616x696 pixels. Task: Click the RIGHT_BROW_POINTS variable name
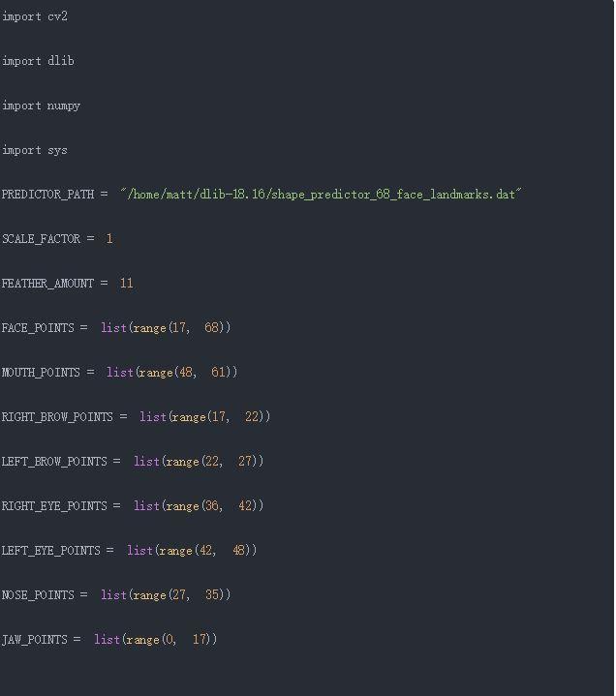pos(57,417)
